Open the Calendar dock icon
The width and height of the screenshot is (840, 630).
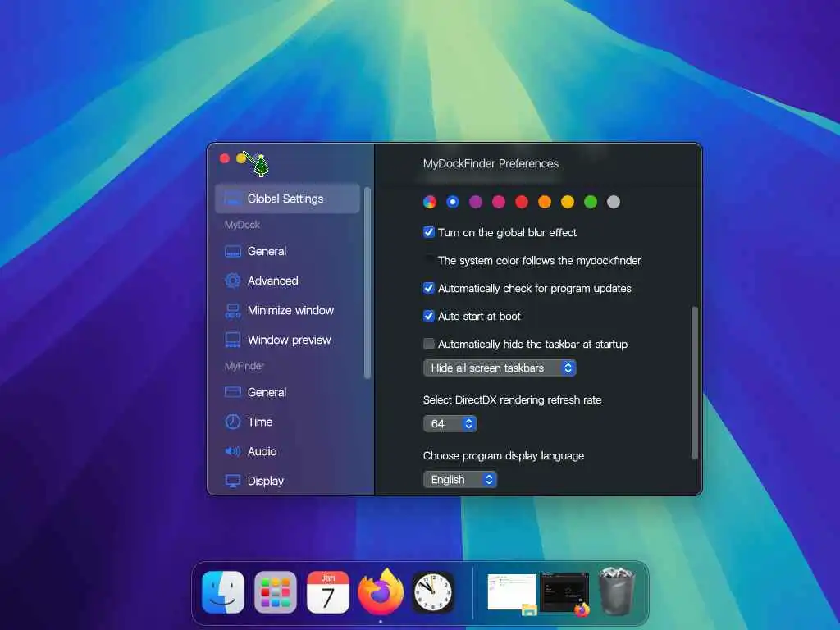[x=328, y=592]
